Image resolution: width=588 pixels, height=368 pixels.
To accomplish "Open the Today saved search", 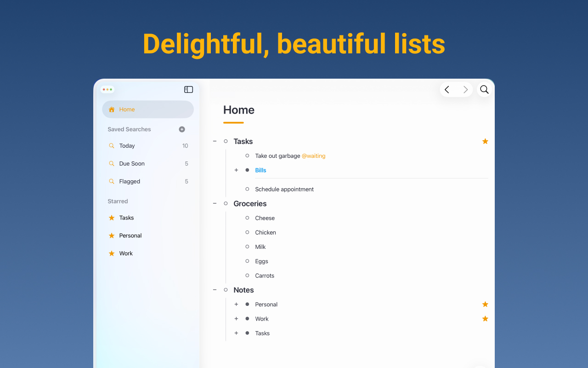I will click(x=148, y=146).
